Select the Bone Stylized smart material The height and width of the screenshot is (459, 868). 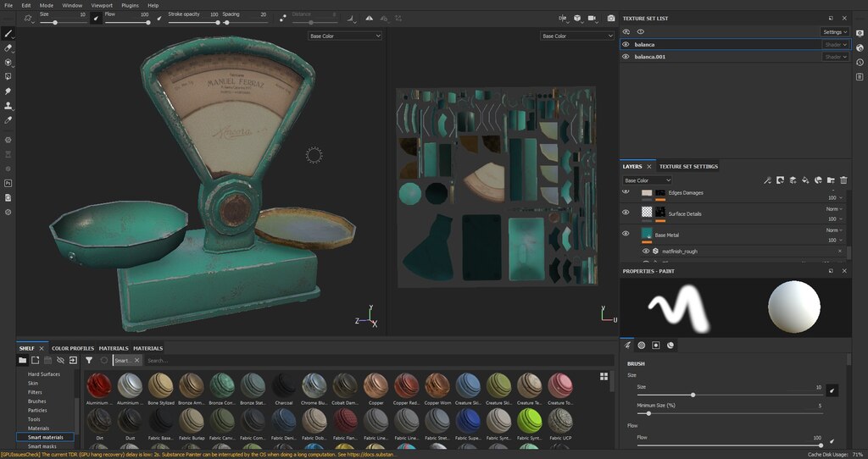click(160, 390)
